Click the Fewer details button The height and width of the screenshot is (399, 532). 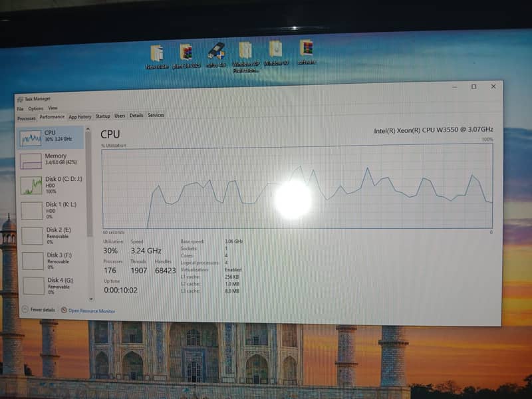pos(39,309)
